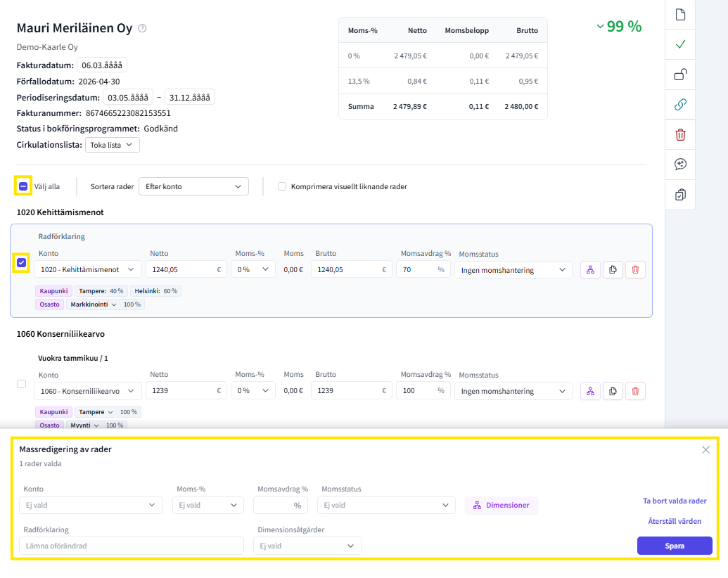Expand the Momsstatus dropdown in mass edit panel
This screenshot has height=578, width=728.
click(386, 505)
